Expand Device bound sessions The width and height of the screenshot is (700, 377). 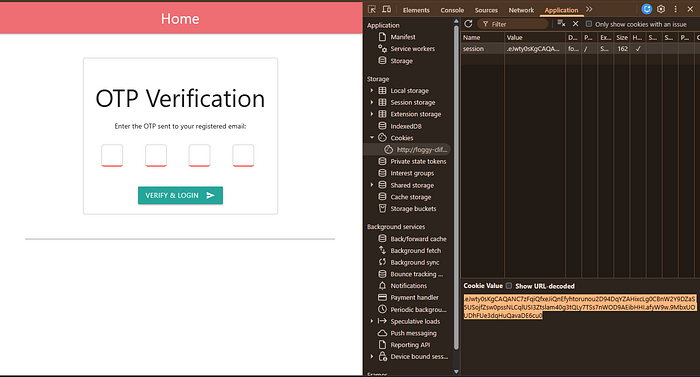point(371,356)
